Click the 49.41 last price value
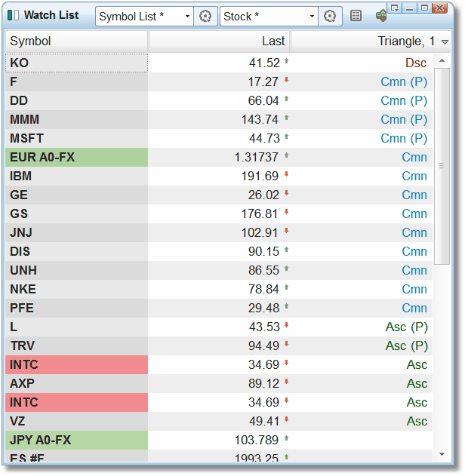The image size is (465, 476). (264, 421)
